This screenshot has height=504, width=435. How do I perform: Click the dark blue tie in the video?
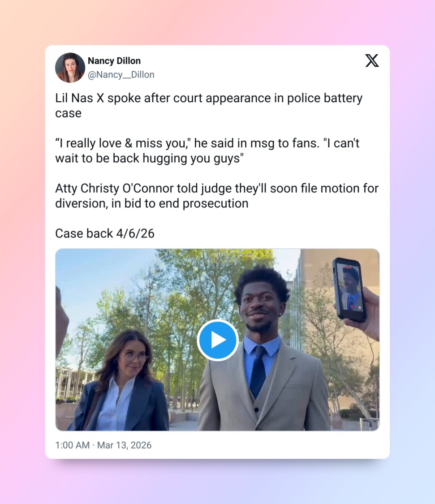click(258, 371)
